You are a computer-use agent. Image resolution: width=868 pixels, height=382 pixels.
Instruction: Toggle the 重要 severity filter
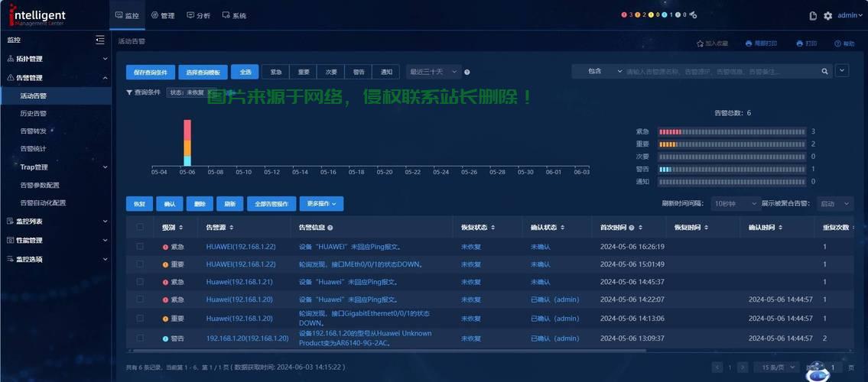(x=303, y=72)
